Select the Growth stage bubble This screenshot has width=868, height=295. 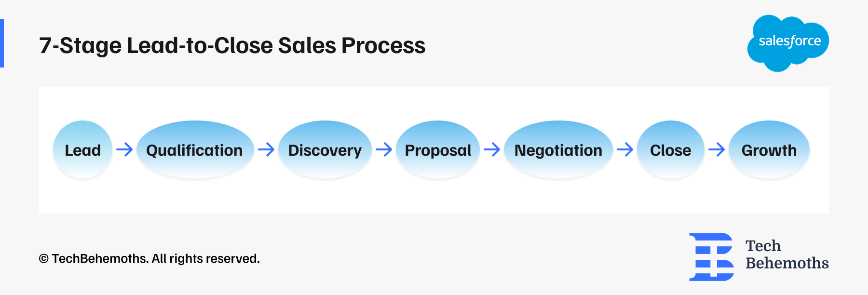pos(769,150)
